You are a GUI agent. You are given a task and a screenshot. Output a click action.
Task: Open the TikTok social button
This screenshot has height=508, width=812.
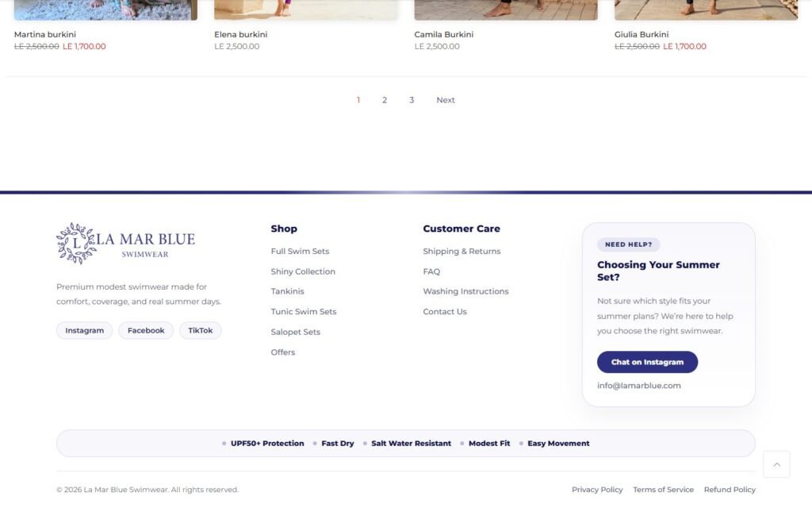point(201,331)
